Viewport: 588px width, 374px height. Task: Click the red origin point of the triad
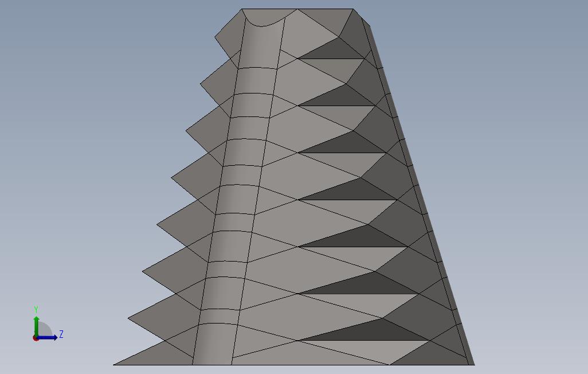click(36, 338)
